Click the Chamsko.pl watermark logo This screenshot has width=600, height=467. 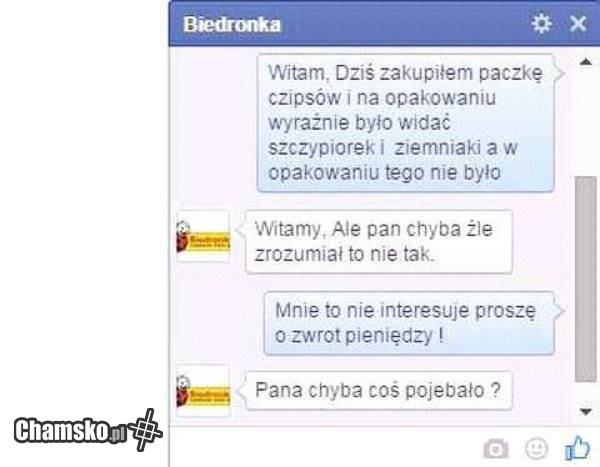[88, 430]
